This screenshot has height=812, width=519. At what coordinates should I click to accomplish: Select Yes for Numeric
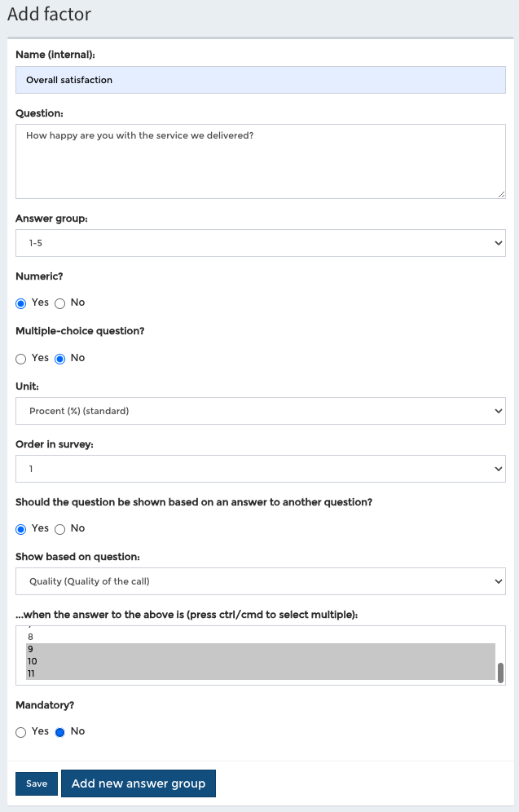(x=20, y=303)
